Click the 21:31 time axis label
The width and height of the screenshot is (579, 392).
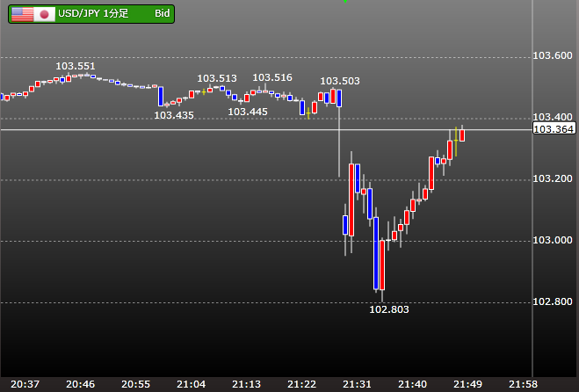coord(357,384)
